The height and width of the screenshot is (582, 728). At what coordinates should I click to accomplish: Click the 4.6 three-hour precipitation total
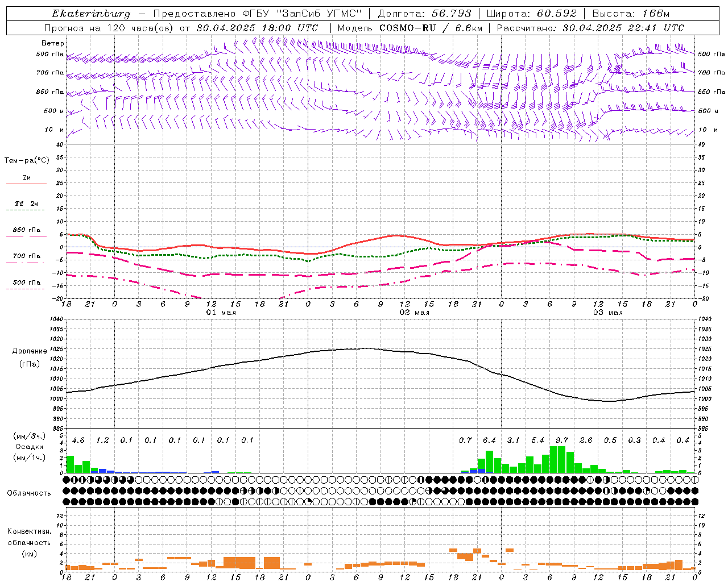coord(78,440)
